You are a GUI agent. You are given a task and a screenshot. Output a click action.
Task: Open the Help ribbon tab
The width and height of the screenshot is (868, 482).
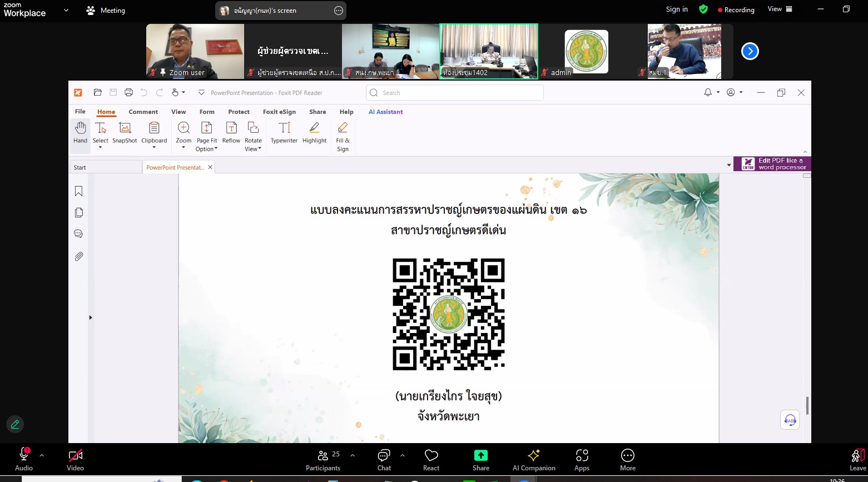coord(346,112)
